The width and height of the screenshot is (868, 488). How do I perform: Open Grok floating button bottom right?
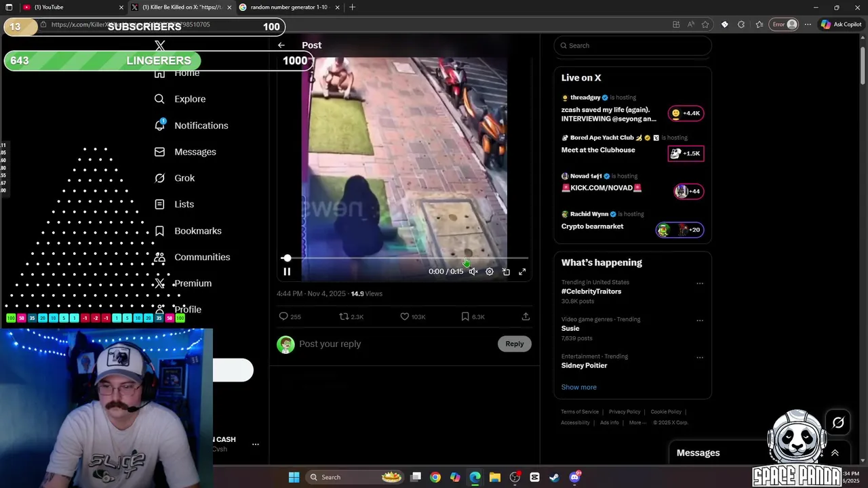coord(838,423)
